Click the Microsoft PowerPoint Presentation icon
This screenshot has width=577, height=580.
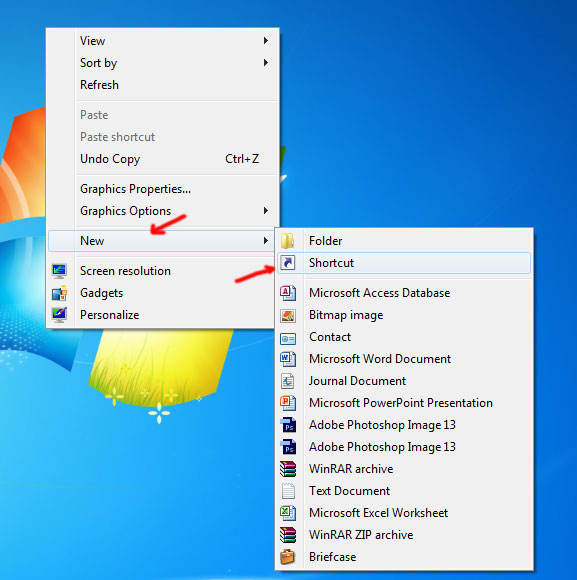coord(288,403)
